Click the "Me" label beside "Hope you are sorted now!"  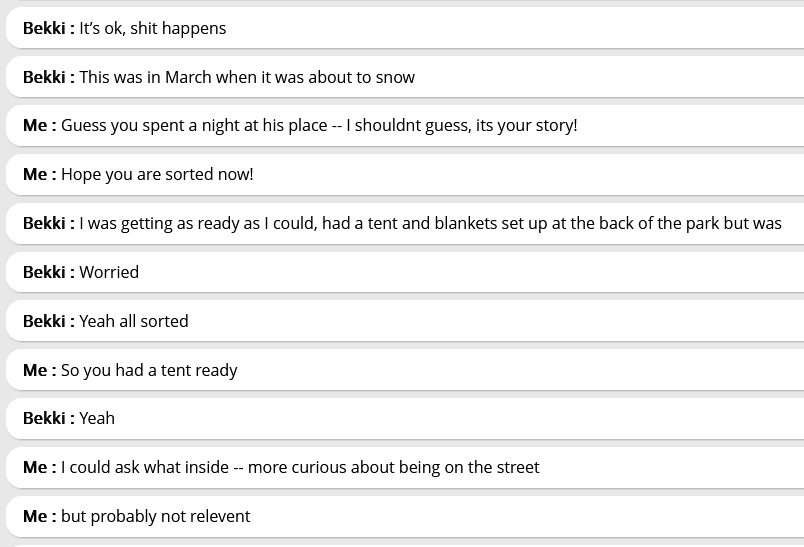coord(35,174)
